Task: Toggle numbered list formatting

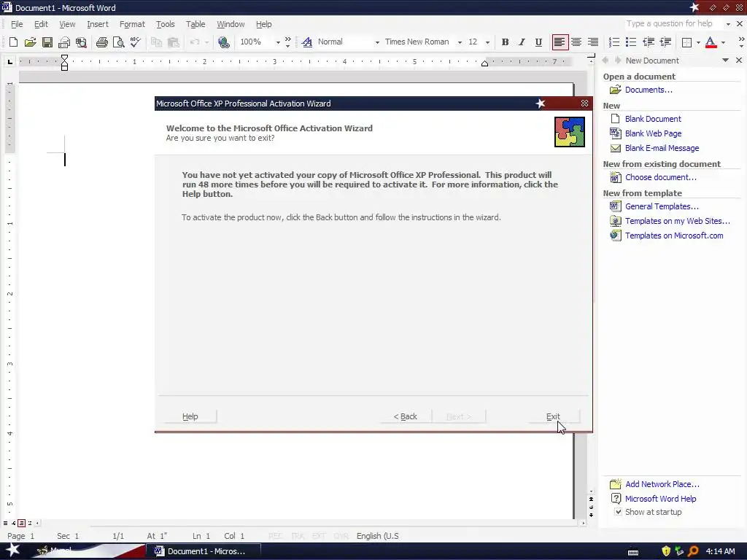Action: click(x=614, y=42)
